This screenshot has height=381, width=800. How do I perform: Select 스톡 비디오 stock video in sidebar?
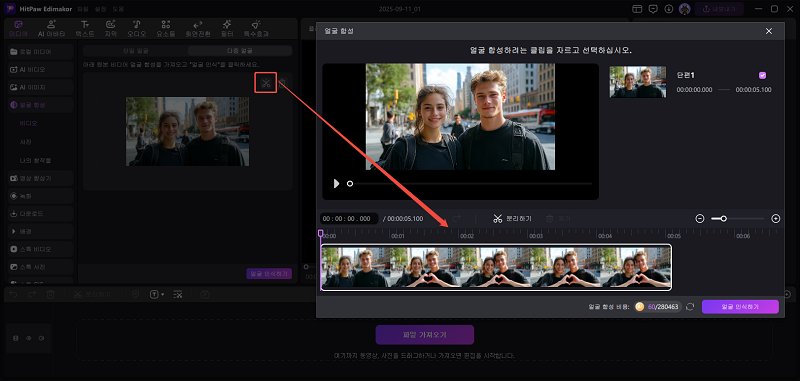pyautogui.click(x=41, y=249)
